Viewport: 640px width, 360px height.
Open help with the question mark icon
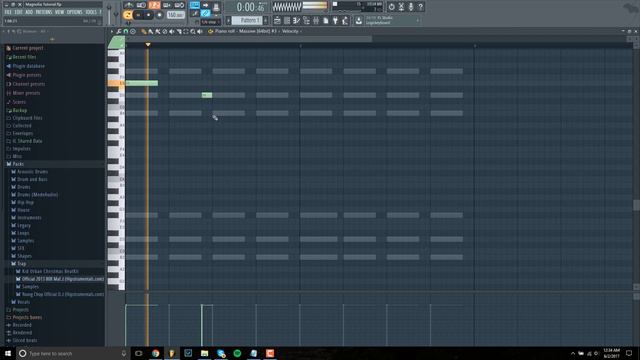click(x=420, y=7)
